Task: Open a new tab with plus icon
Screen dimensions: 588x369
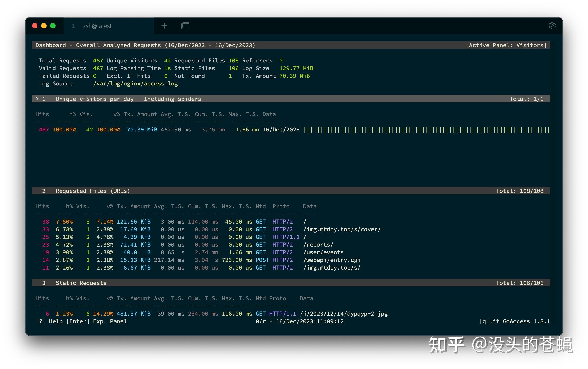Action: click(164, 26)
